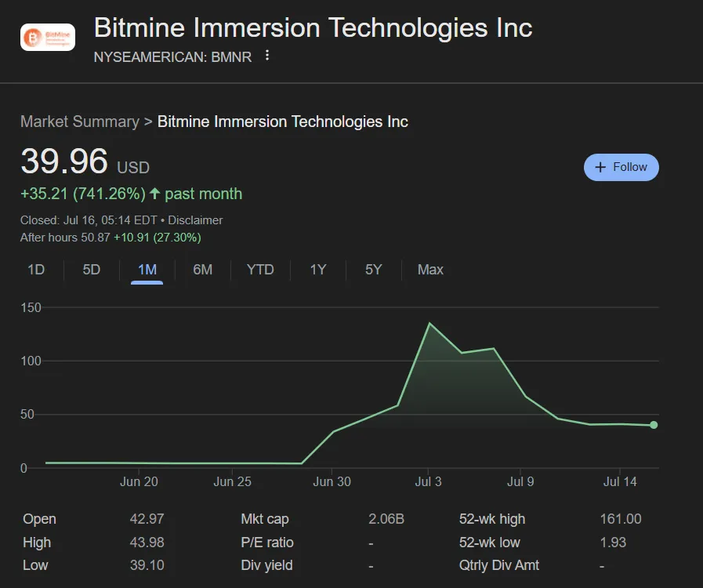Switch to the 5D chart tab
This screenshot has width=703, height=588.
coord(89,270)
